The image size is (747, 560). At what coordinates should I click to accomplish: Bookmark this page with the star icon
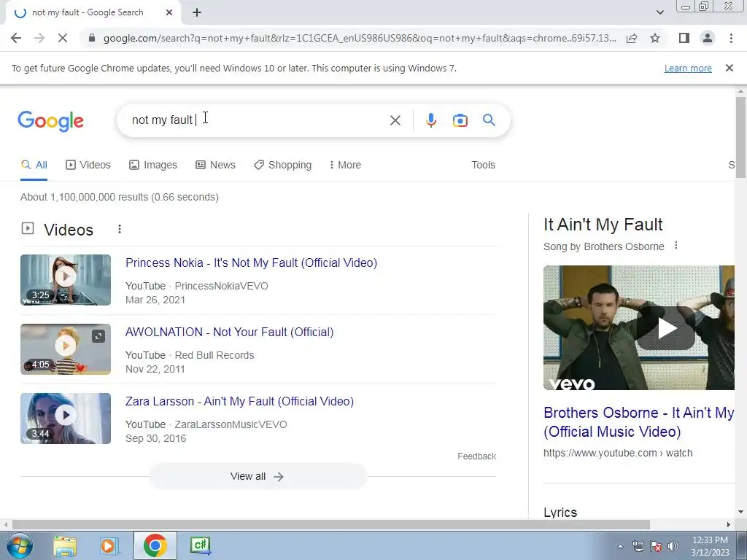click(x=655, y=38)
